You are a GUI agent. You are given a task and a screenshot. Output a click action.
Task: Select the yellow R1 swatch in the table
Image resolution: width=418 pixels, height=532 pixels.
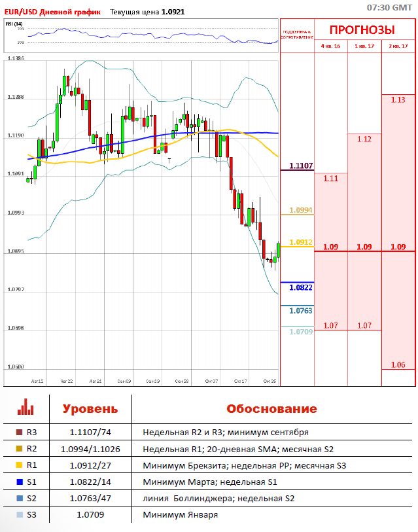click(19, 466)
